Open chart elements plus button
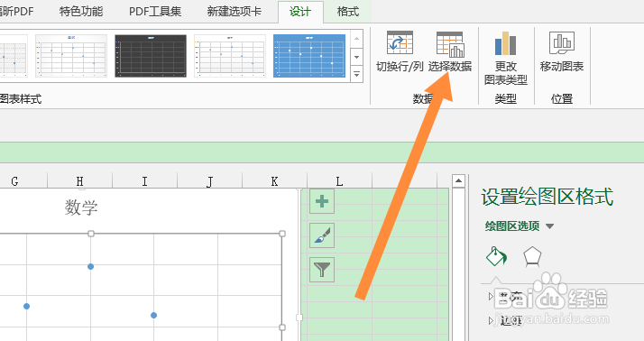 pyautogui.click(x=322, y=201)
